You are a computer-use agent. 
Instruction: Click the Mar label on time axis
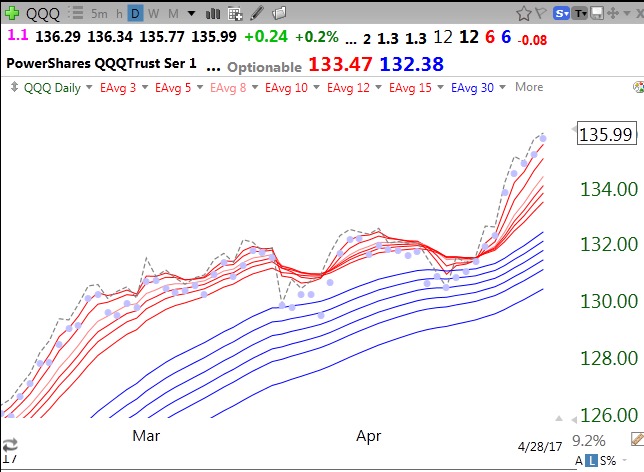click(x=146, y=435)
